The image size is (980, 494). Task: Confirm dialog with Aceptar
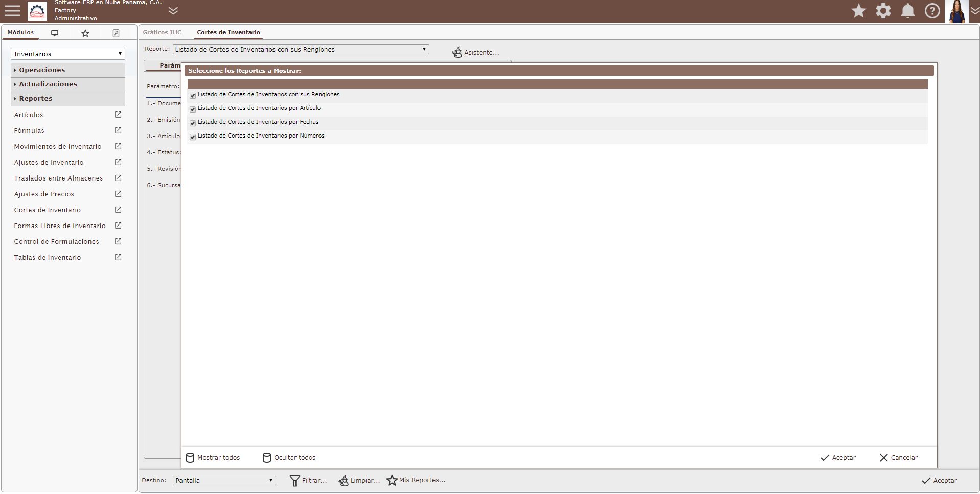tap(838, 458)
